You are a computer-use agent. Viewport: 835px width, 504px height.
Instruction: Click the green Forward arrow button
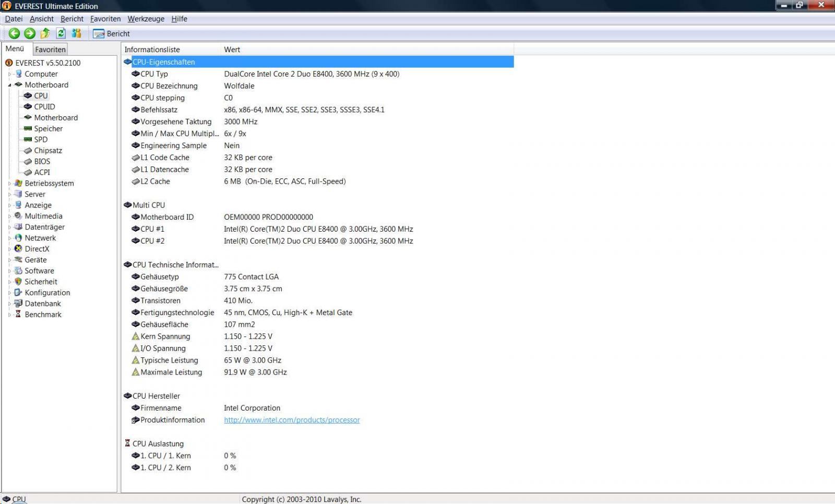click(x=30, y=33)
